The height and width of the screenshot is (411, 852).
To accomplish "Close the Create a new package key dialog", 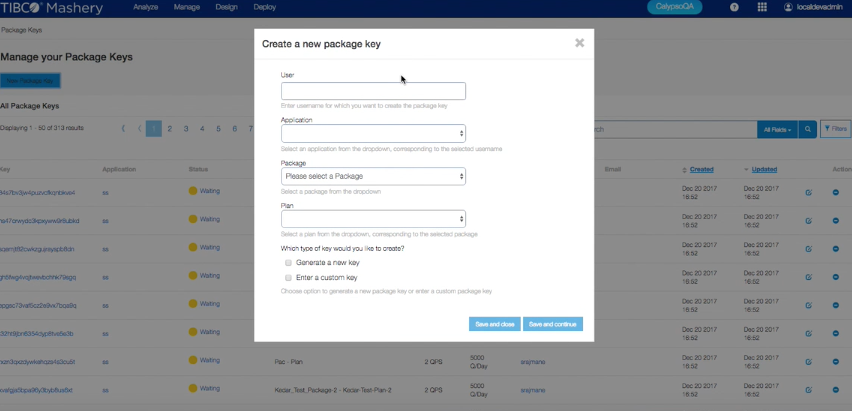I will click(579, 43).
